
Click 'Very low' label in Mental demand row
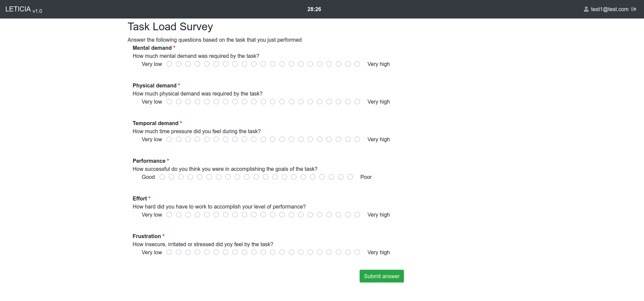pyautogui.click(x=152, y=64)
